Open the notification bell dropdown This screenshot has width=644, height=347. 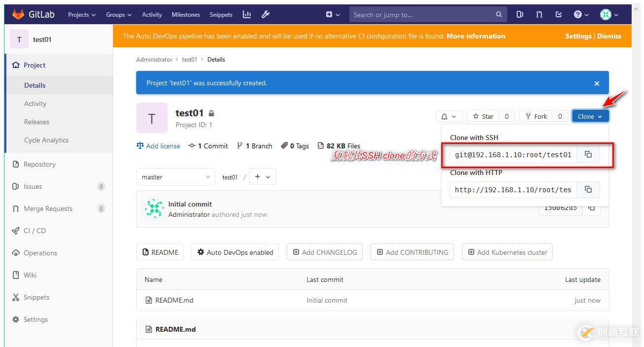pos(449,116)
